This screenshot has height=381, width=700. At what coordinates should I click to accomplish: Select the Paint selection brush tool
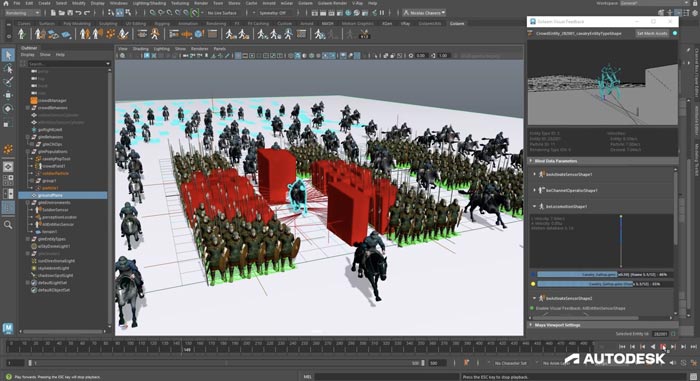[8, 82]
